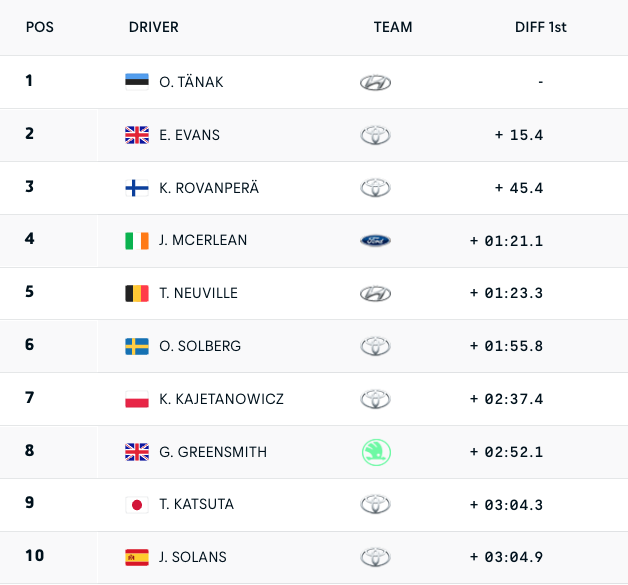Click the Finnish flag beside K. Rovanperä
The width and height of the screenshot is (628, 585).
136,188
